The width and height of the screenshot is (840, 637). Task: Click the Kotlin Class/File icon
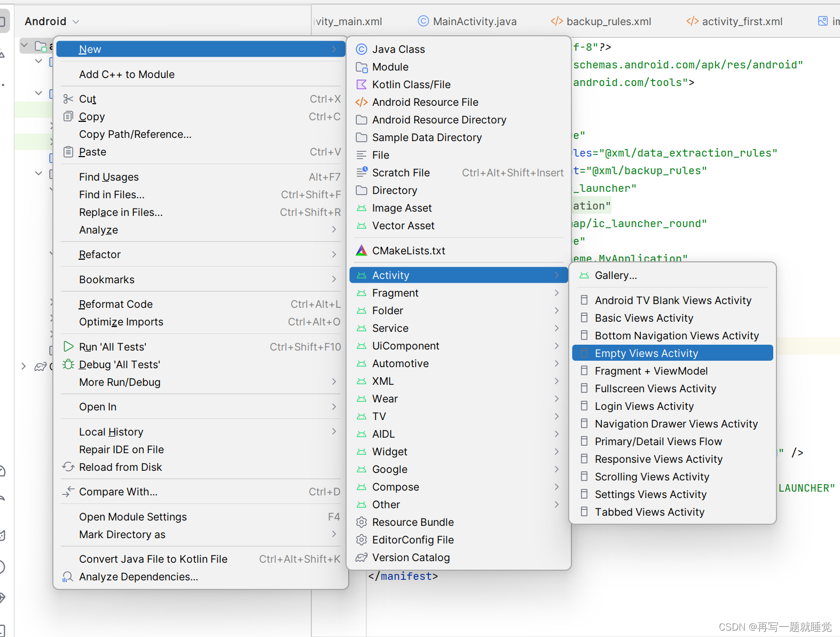point(362,84)
